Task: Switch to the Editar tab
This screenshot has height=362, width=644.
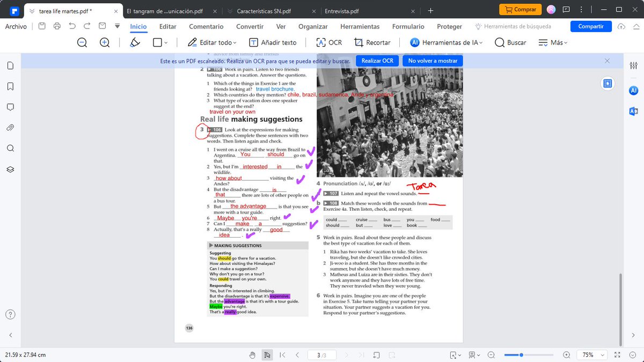Action: pyautogui.click(x=168, y=26)
